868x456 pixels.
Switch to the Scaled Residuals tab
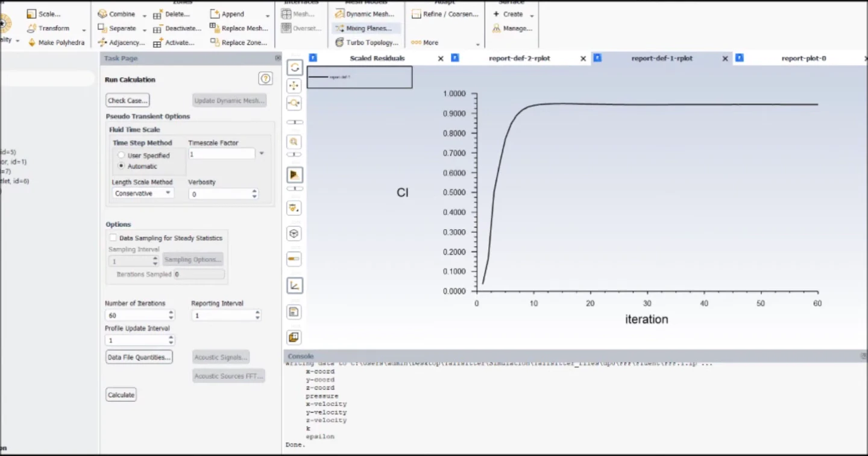tap(377, 59)
